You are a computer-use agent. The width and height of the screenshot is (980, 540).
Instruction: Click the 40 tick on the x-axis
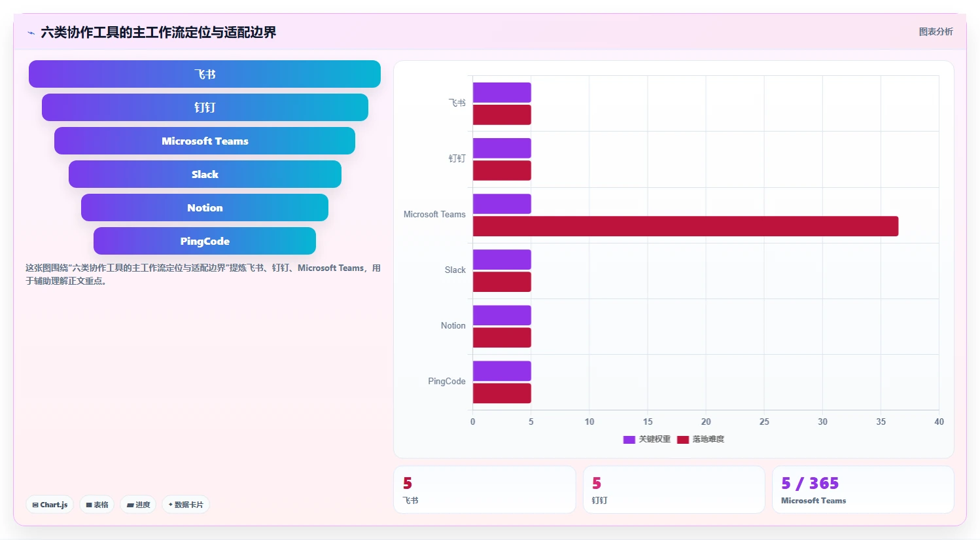point(939,422)
